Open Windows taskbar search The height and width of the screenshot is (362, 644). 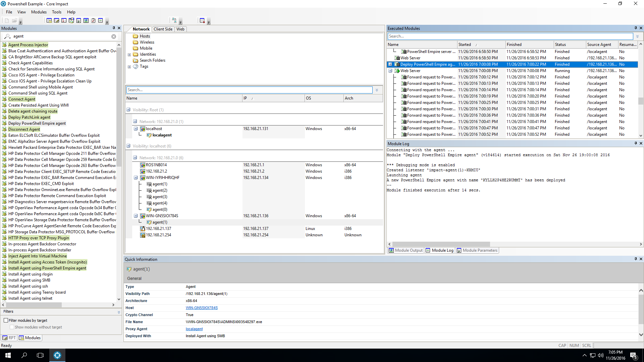[24, 355]
